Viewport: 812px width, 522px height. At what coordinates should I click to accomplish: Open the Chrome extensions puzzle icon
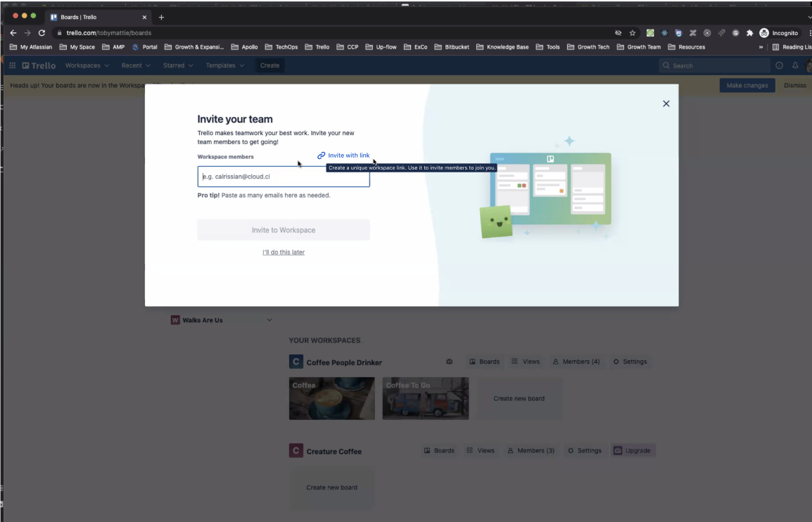coord(750,33)
